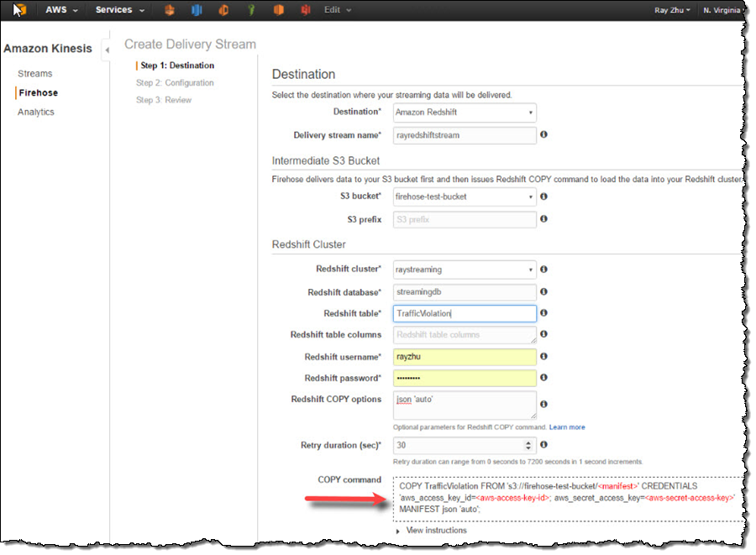Open the Services menu in top bar
The height and width of the screenshot is (555, 756).
119,10
